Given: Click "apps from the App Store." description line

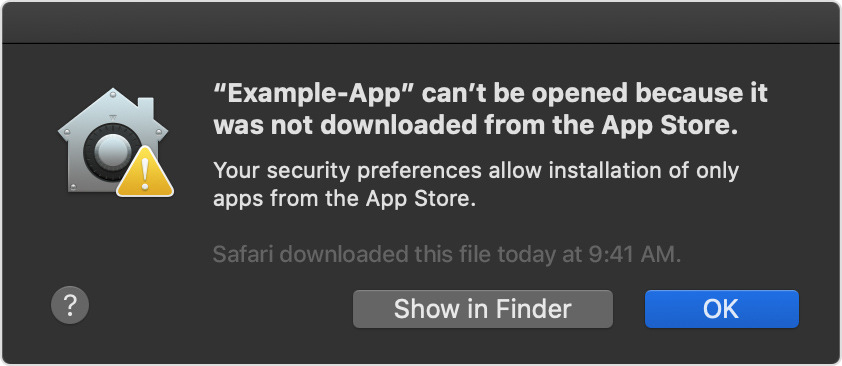Looking at the screenshot, I should click(x=345, y=200).
